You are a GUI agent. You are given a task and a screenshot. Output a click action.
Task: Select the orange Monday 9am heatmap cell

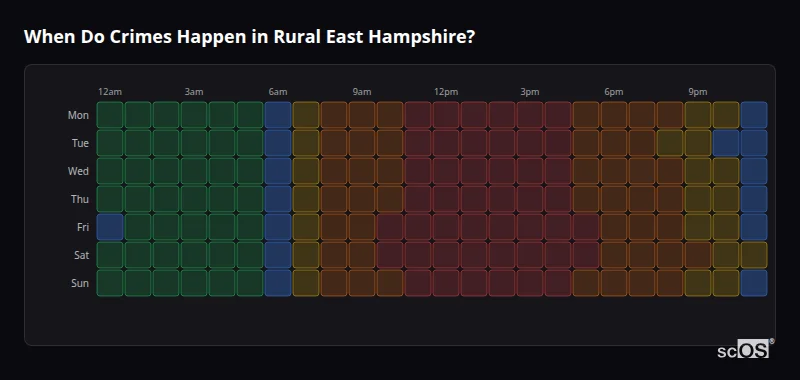pyautogui.click(x=362, y=115)
